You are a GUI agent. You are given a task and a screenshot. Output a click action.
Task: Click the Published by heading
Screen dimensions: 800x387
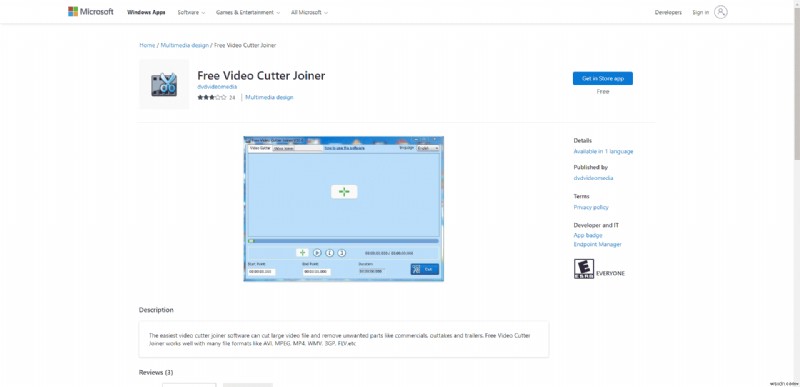coord(590,167)
